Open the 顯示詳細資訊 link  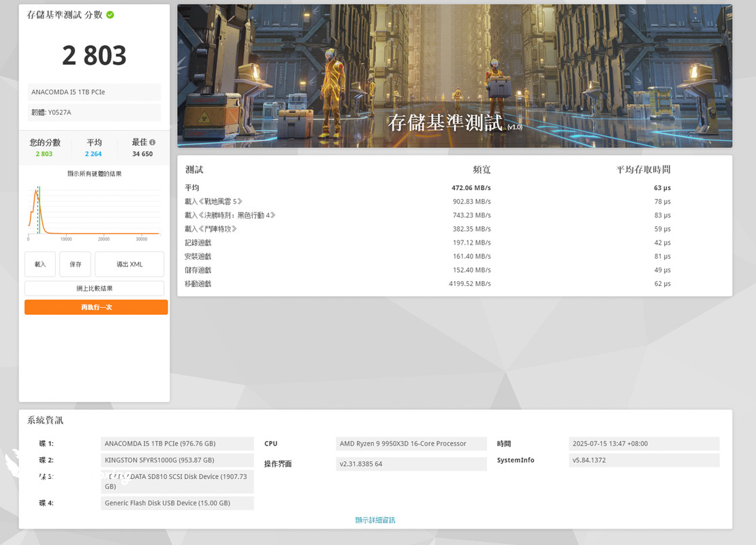click(375, 520)
